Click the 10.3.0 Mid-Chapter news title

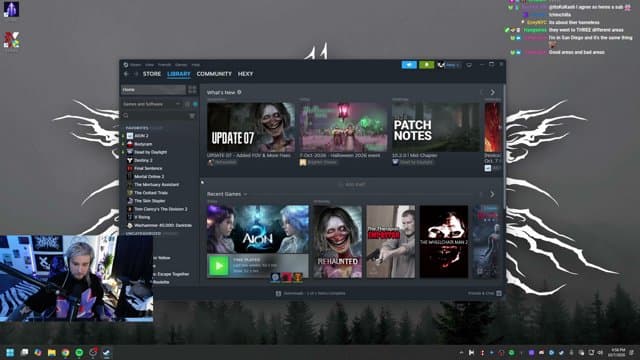414,156
